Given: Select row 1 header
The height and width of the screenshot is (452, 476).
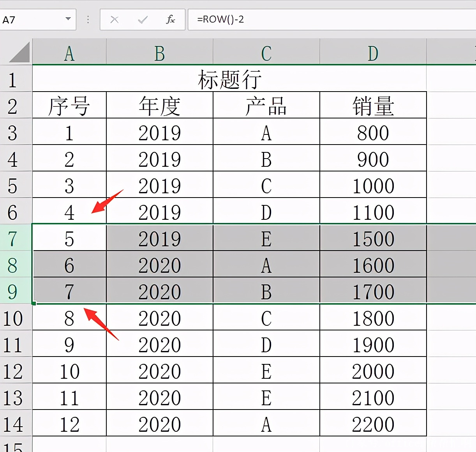Looking at the screenshot, I should click(13, 80).
